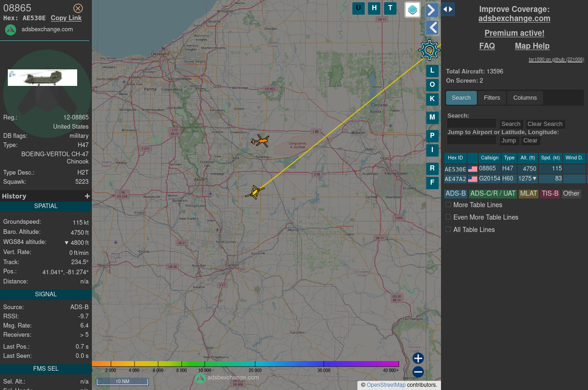Open Map Help link
The height and width of the screenshot is (390, 588).
(532, 46)
